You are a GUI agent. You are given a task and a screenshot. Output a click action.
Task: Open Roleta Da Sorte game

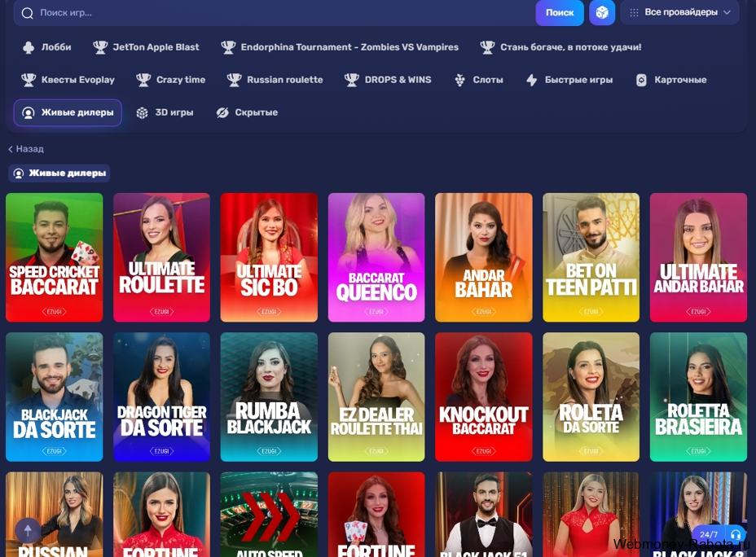[x=591, y=397]
